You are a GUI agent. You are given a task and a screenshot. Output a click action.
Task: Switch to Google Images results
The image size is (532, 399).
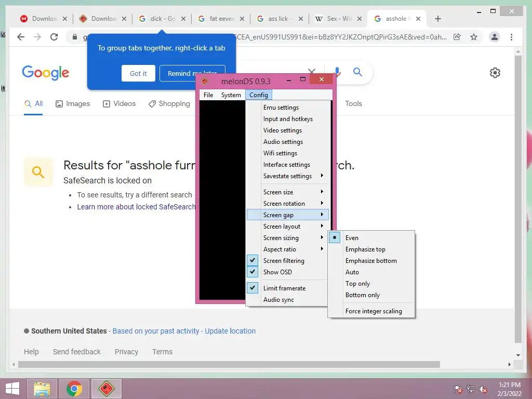click(x=73, y=103)
